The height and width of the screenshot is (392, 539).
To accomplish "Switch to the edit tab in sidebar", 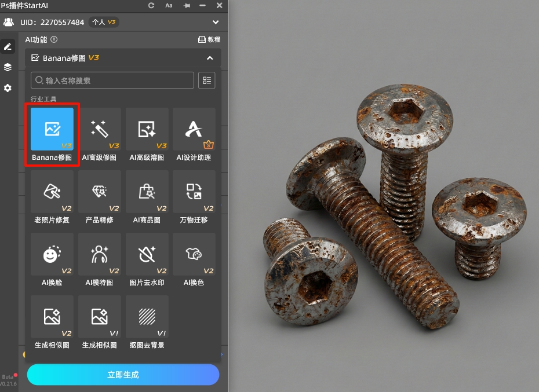I will 8,46.
